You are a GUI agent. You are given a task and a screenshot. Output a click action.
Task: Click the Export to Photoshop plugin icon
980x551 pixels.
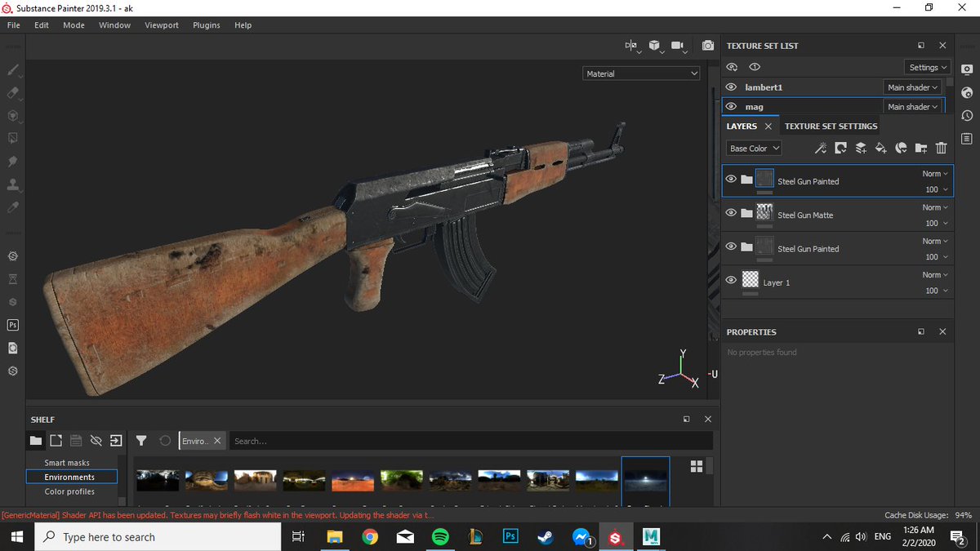[12, 324]
